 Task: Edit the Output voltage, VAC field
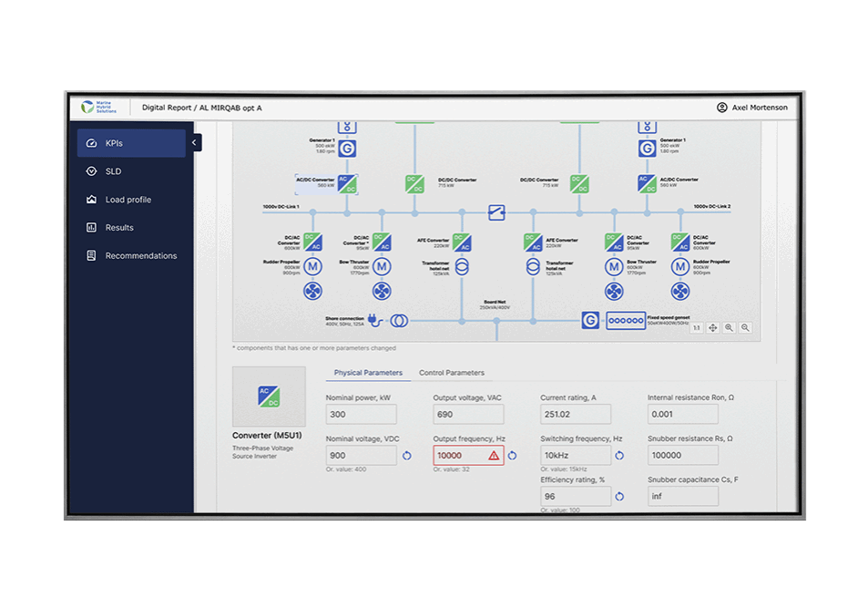[468, 414]
